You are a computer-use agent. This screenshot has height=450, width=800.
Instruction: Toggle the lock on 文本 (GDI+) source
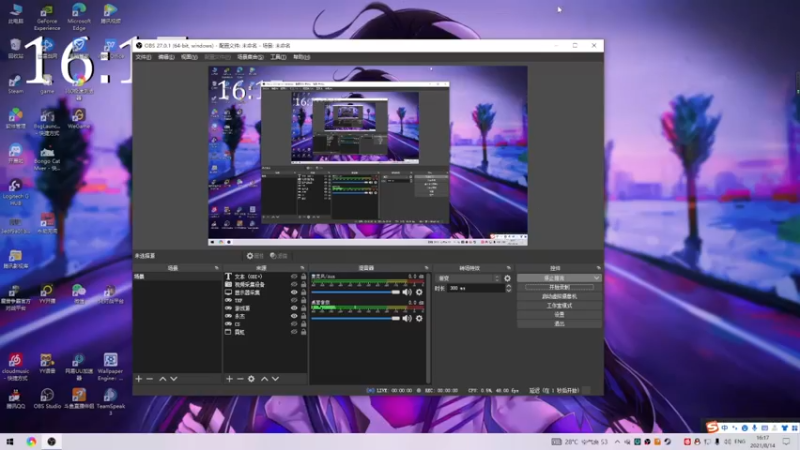pyautogui.click(x=304, y=277)
